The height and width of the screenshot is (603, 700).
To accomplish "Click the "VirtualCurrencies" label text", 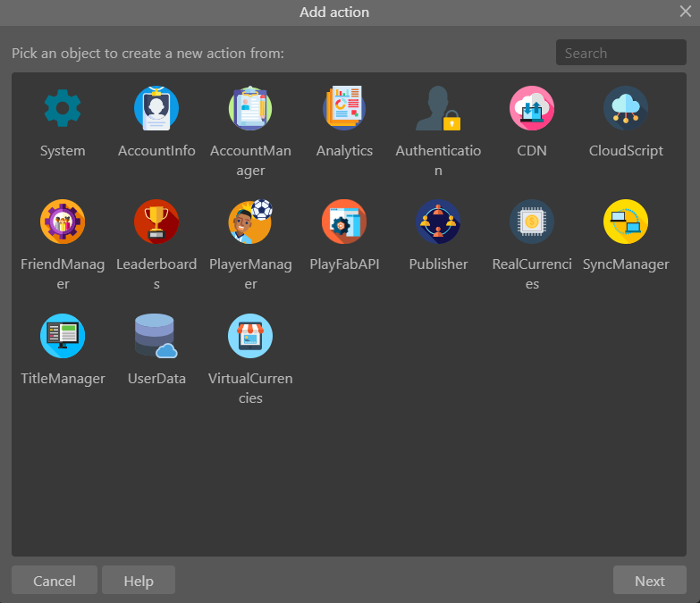I will (250, 388).
